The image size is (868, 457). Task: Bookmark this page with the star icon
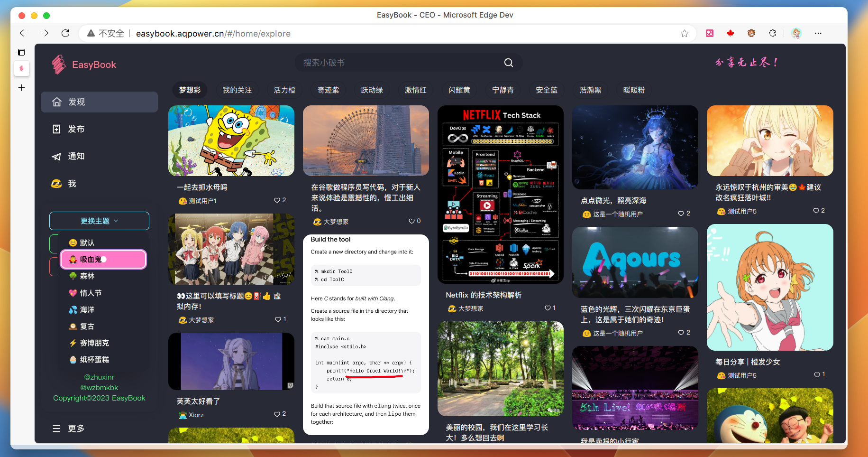coord(684,33)
